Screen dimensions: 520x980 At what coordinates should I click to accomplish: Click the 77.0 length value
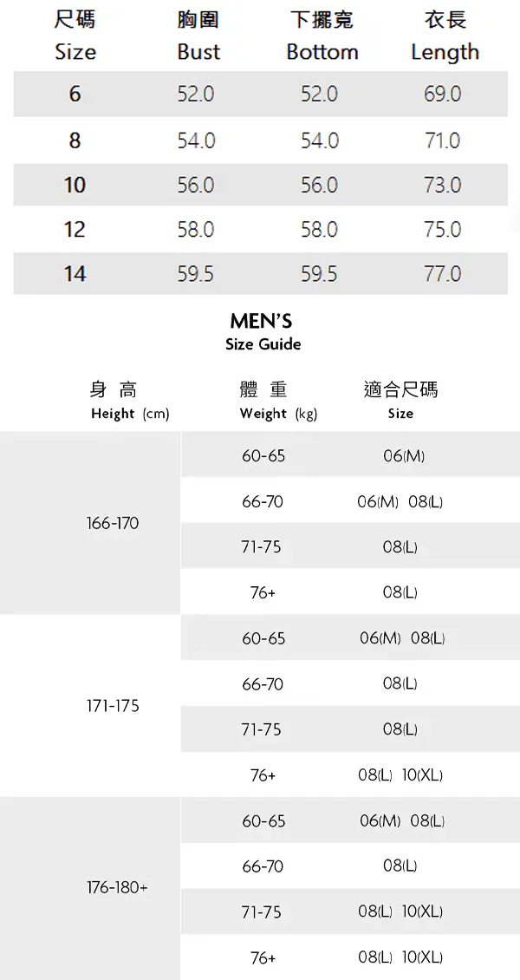442,274
